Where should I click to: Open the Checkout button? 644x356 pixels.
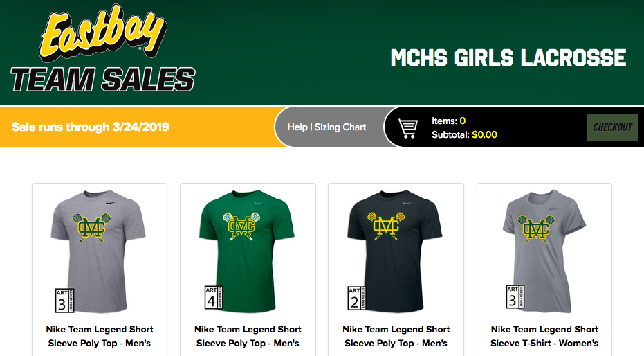(612, 127)
